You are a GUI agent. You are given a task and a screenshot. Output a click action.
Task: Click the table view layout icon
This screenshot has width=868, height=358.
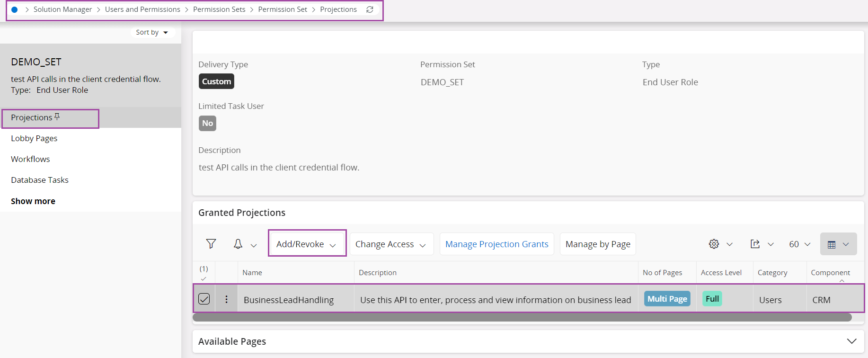point(832,244)
